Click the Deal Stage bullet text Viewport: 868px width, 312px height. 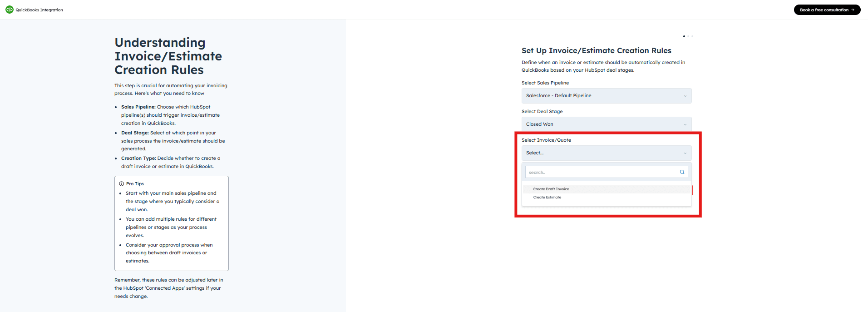pos(173,141)
